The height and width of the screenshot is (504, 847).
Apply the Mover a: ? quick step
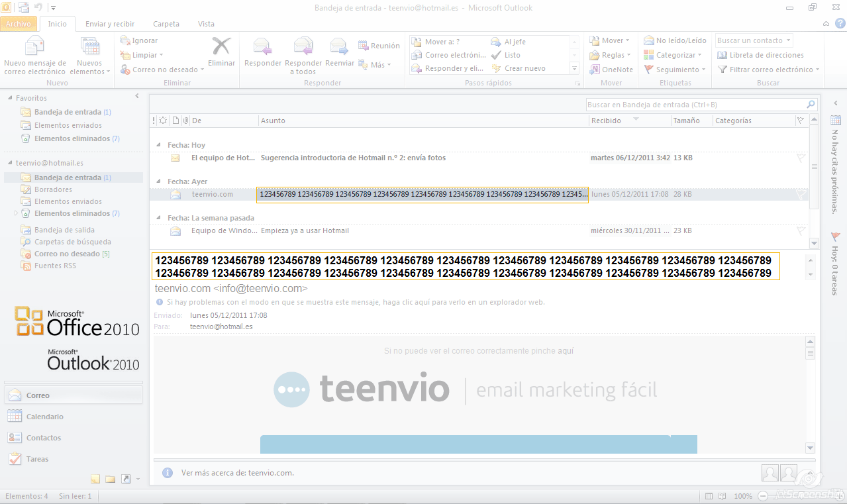(436, 42)
